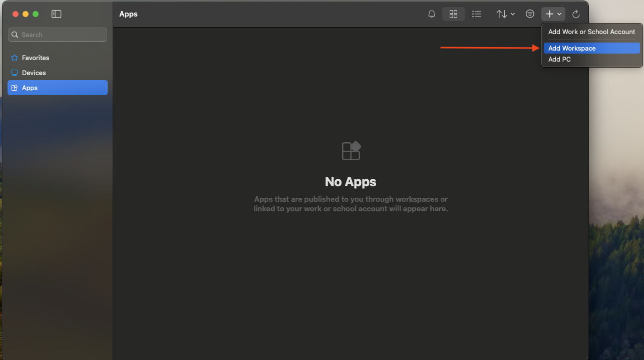This screenshot has height=360, width=644.
Task: Refresh the Apps list
Action: click(x=576, y=14)
